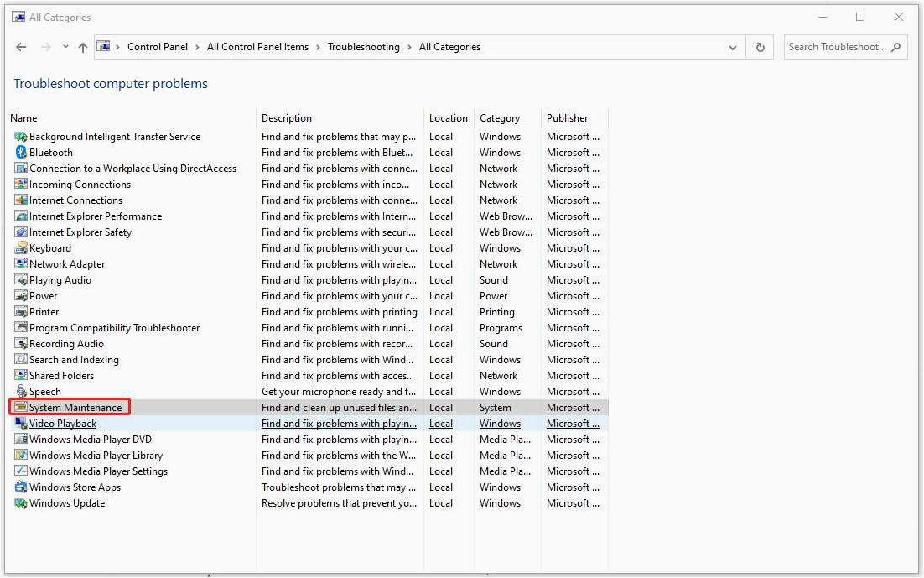The height and width of the screenshot is (578, 924).
Task: Click the Internet Explorer Safety icon
Action: [21, 232]
